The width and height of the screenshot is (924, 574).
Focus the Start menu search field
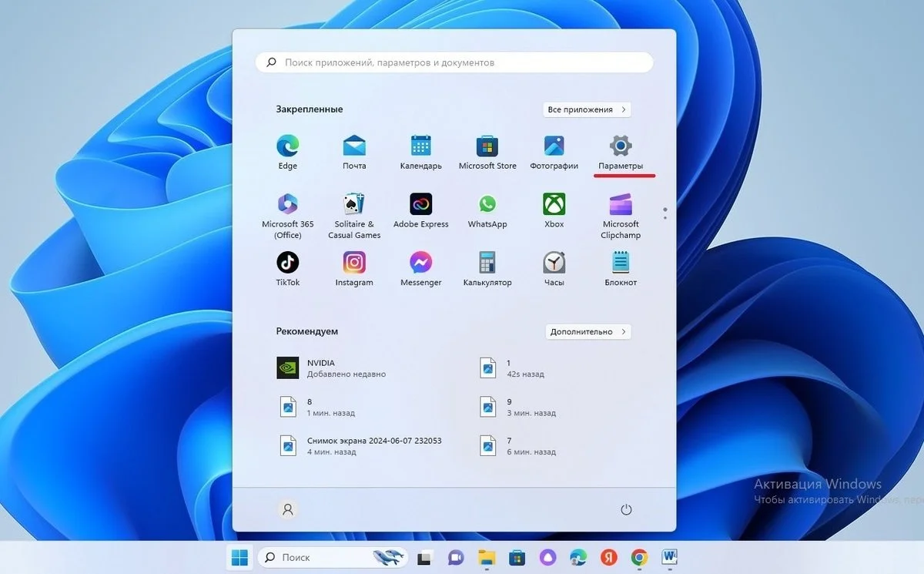click(x=454, y=62)
